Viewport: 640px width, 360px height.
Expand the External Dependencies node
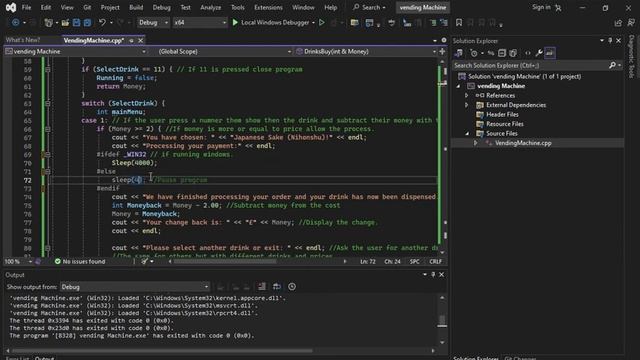click(x=467, y=105)
